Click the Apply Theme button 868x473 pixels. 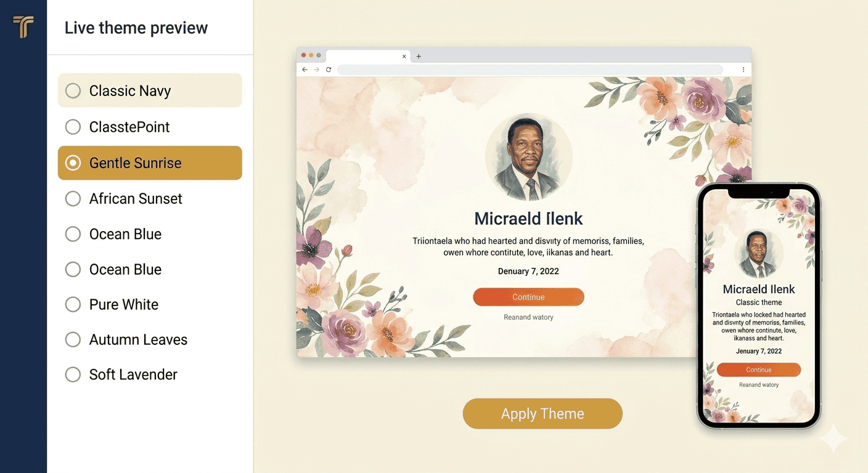click(542, 413)
